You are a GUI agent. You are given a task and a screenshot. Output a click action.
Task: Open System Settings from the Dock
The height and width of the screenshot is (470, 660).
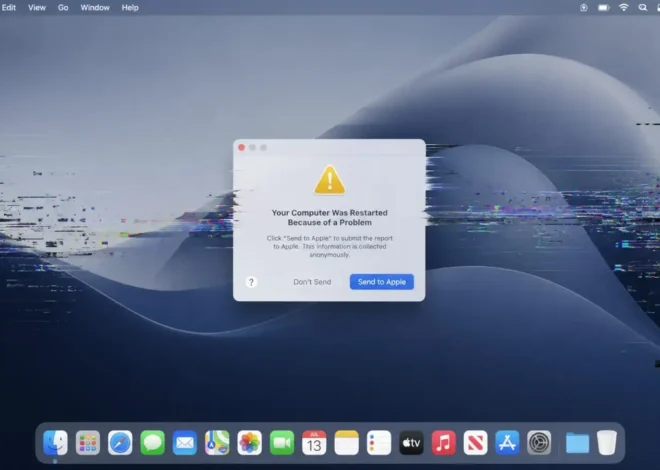539,443
